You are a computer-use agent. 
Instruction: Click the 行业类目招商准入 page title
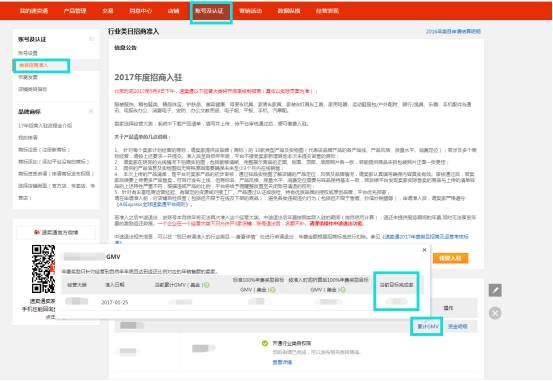[133, 31]
